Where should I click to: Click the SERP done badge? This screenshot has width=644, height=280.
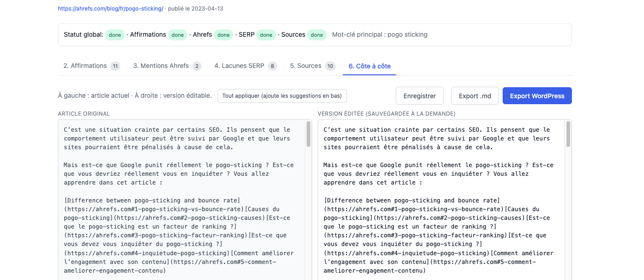[x=266, y=35]
